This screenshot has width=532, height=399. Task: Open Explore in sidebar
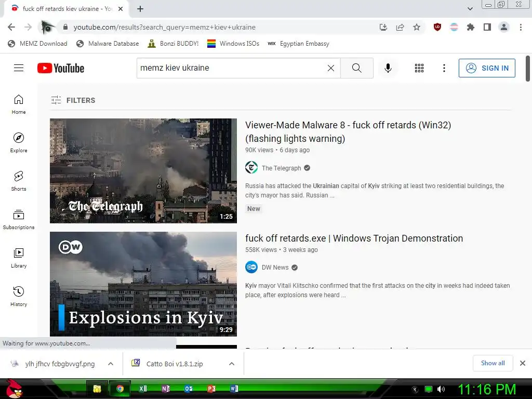click(19, 142)
